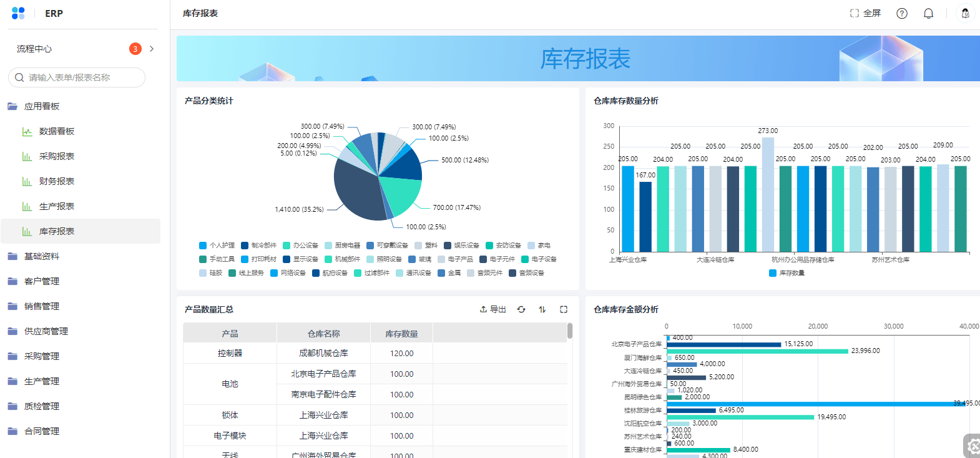980x458 pixels.
Task: Maximize the 产品数量汇总 panel
Action: (564, 309)
